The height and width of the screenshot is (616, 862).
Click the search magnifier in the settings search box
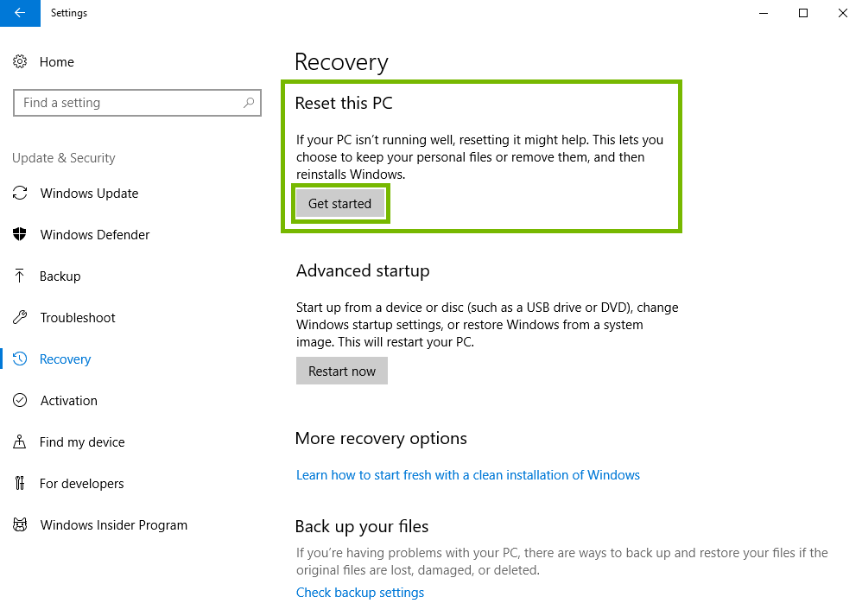(x=250, y=102)
